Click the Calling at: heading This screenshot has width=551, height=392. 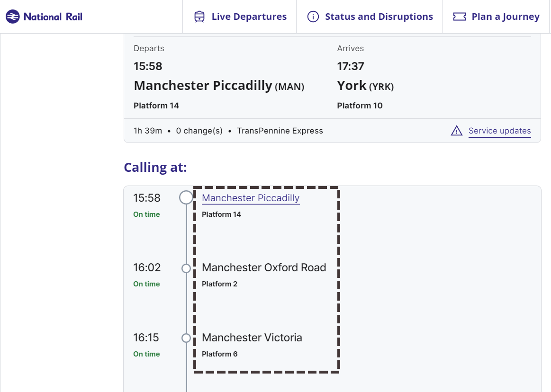tap(155, 168)
